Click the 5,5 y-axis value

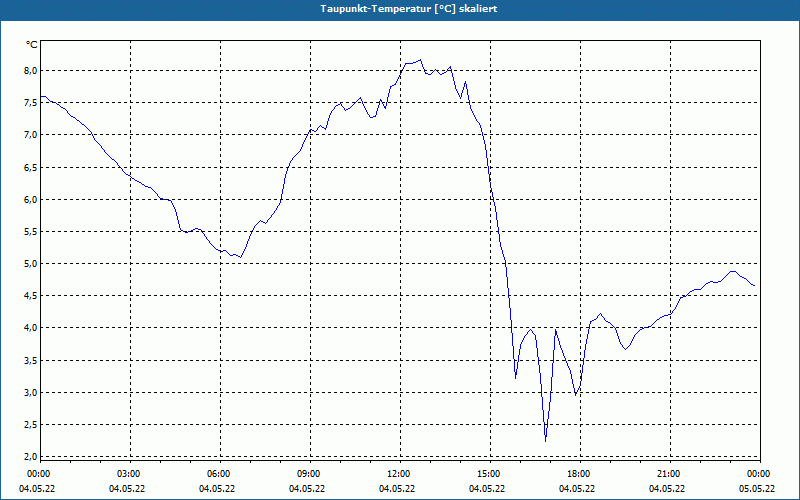(x=31, y=232)
